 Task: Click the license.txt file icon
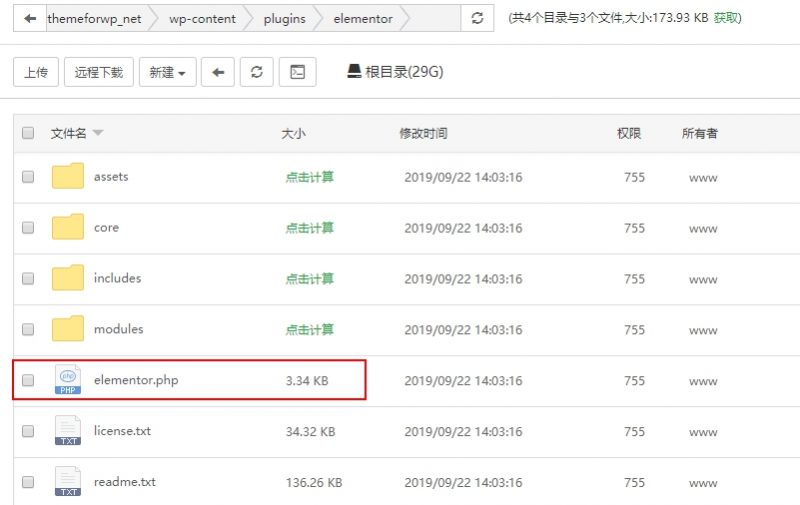pos(68,431)
